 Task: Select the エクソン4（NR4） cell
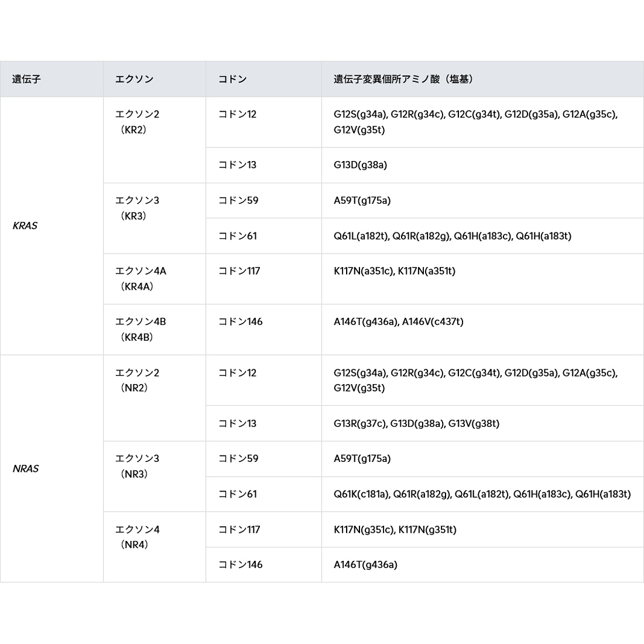pos(155,547)
